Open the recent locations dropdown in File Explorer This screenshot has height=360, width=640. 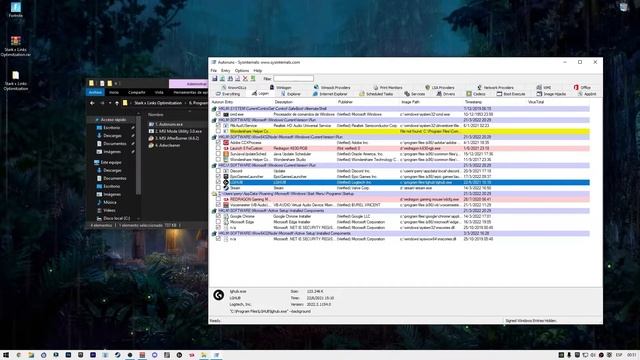[x=109, y=103]
